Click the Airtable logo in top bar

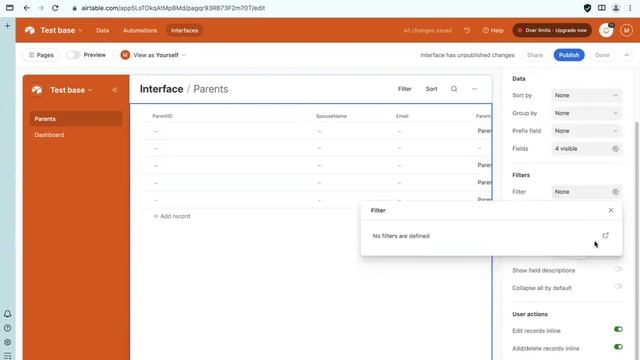(29, 30)
